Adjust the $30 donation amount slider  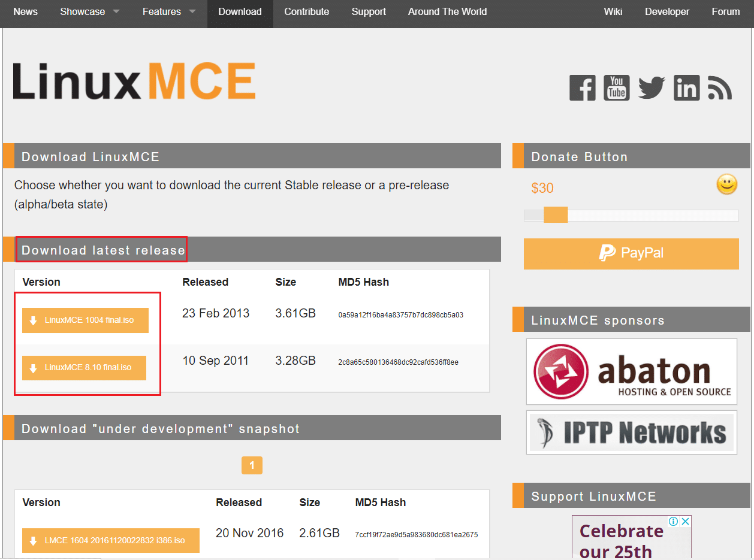click(x=555, y=214)
